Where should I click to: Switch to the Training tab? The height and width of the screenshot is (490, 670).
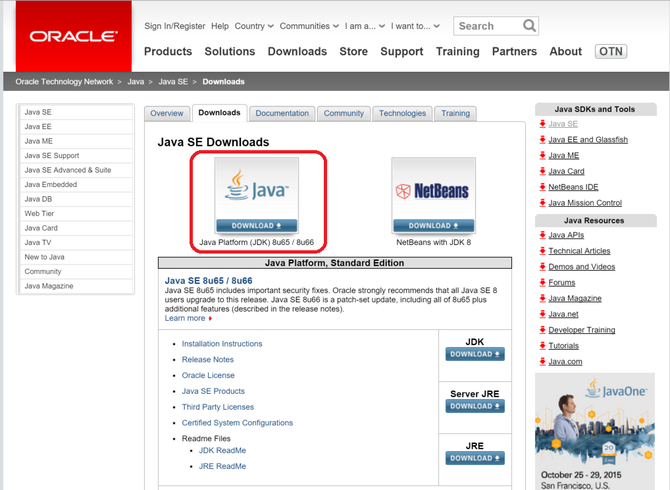455,113
